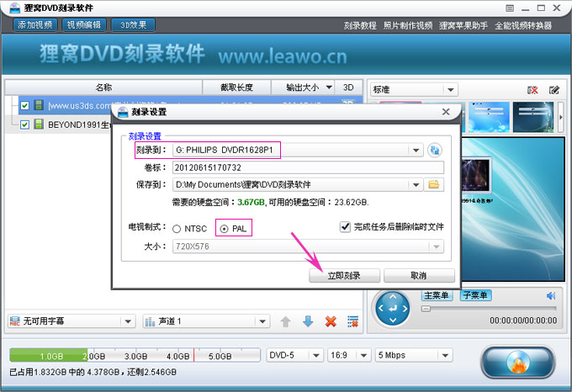The width and height of the screenshot is (572, 392).
Task: Click the subtitle ABC icon
Action: pos(14,321)
